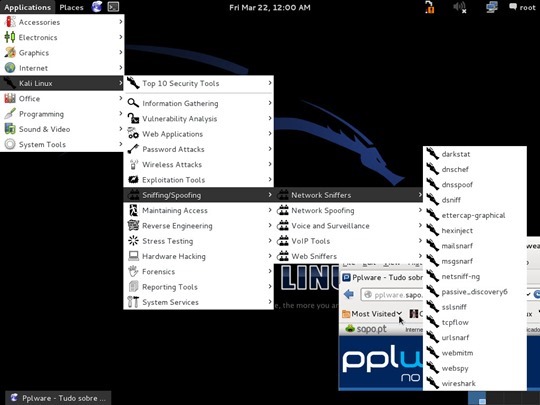
Task: Launch dnschef from the list
Action: pos(475,169)
